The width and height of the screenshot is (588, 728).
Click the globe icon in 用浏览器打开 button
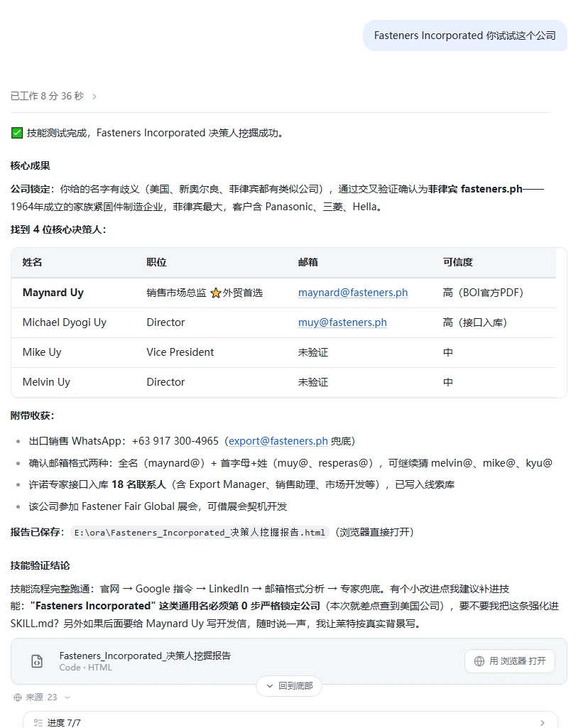pos(479,661)
